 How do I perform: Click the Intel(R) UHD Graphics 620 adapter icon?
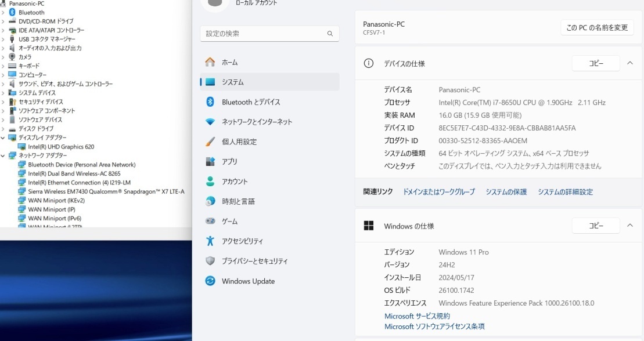pyautogui.click(x=21, y=147)
